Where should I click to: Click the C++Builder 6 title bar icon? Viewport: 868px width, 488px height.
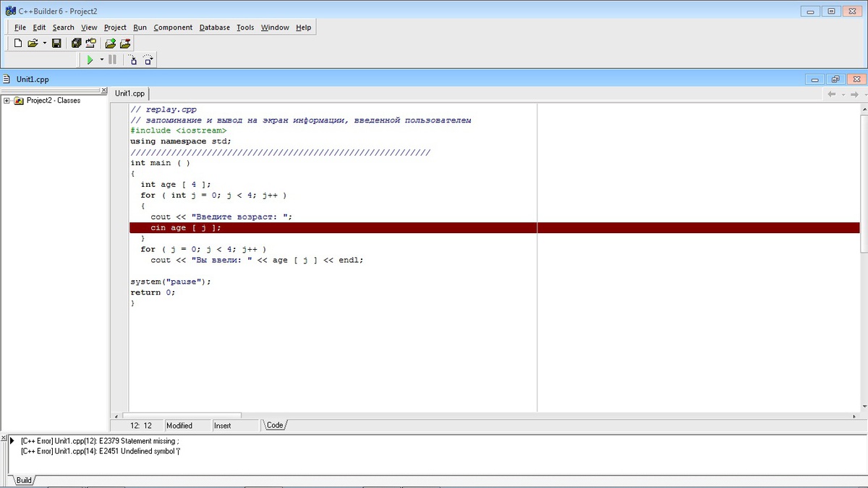[9, 11]
